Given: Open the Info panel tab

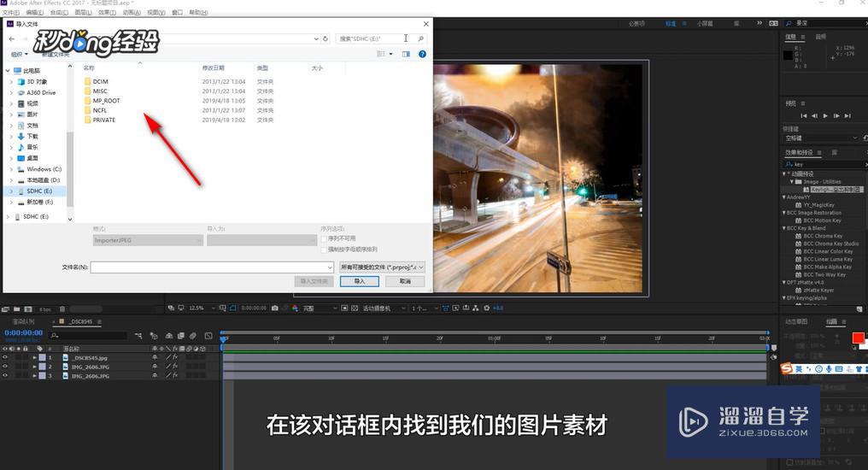Looking at the screenshot, I should pos(790,37).
